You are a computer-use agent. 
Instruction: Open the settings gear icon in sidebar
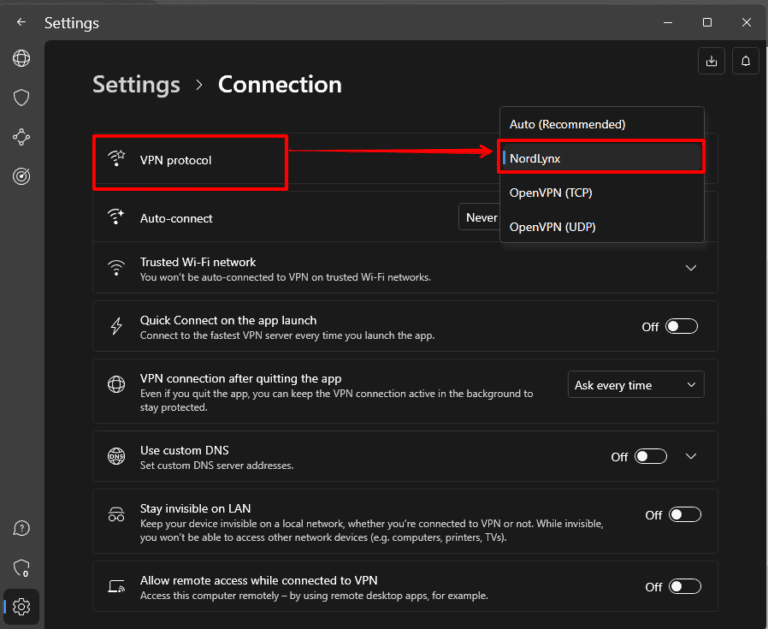point(21,606)
